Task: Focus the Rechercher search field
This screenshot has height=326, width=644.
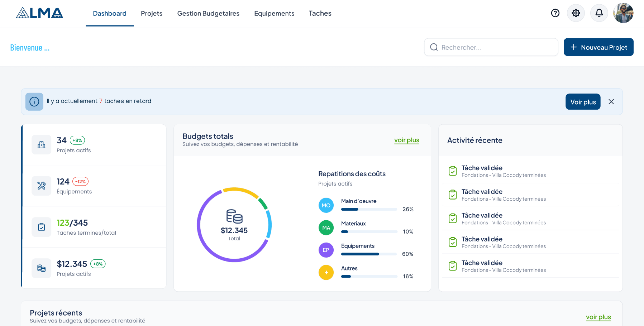Action: point(491,47)
